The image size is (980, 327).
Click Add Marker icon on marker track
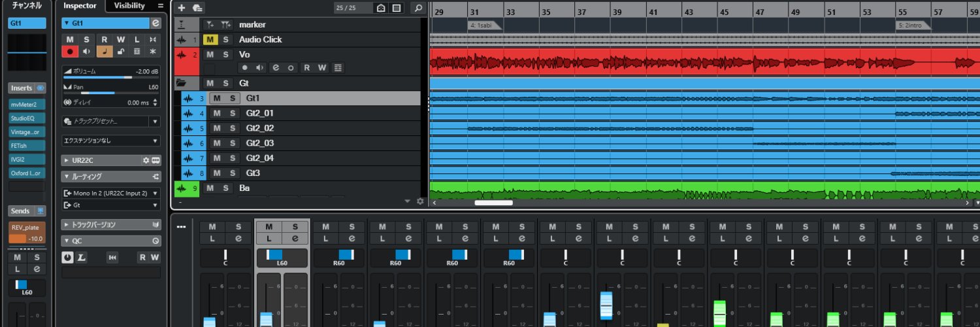[210, 24]
